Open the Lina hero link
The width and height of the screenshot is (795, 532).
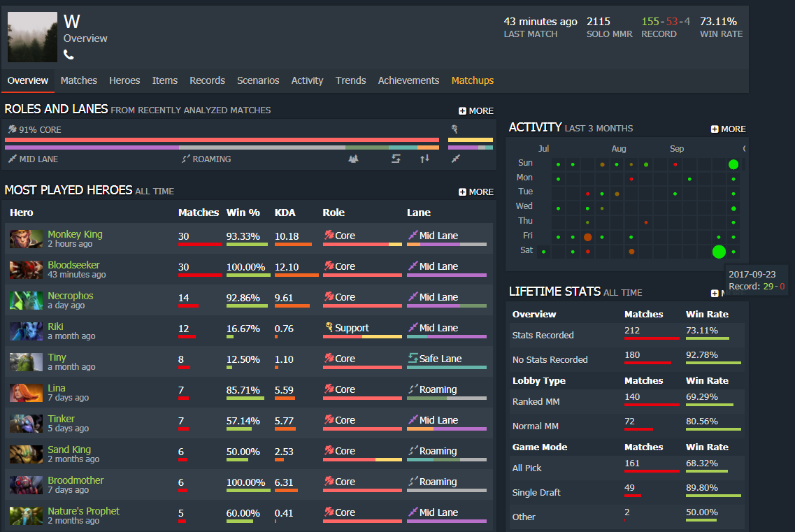point(56,388)
